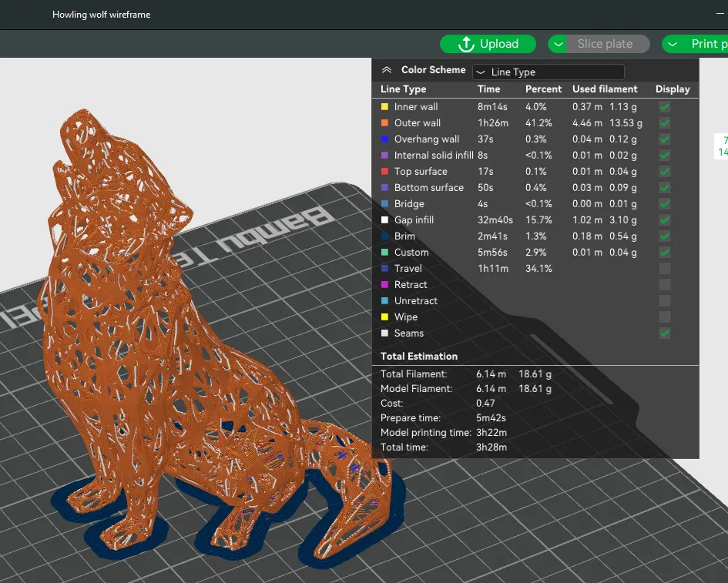The height and width of the screenshot is (583, 728).
Task: Click the Travel color swatch
Action: point(384,268)
